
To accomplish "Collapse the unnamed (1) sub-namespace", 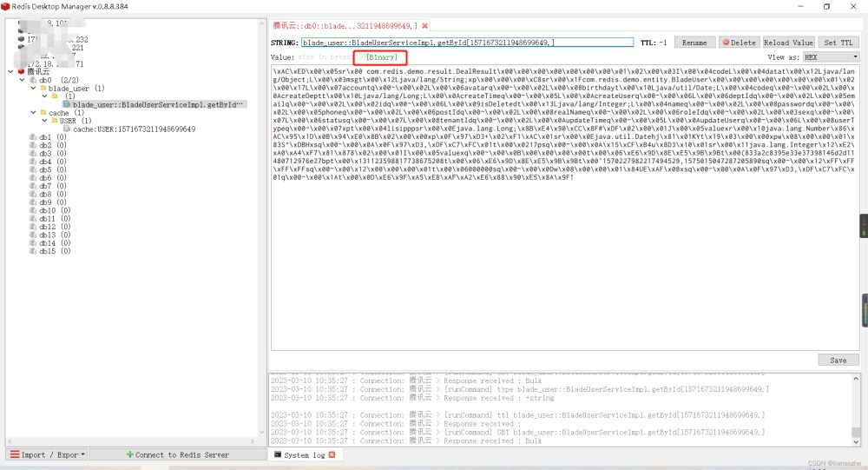I will 44,96.
